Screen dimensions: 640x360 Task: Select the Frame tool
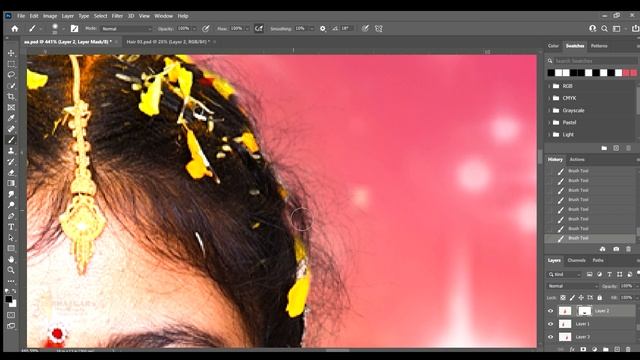(x=11, y=107)
